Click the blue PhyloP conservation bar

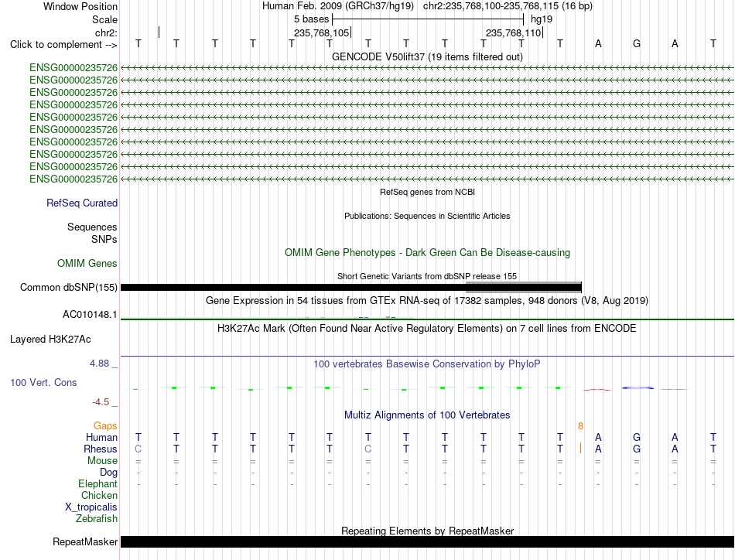pyautogui.click(x=638, y=388)
